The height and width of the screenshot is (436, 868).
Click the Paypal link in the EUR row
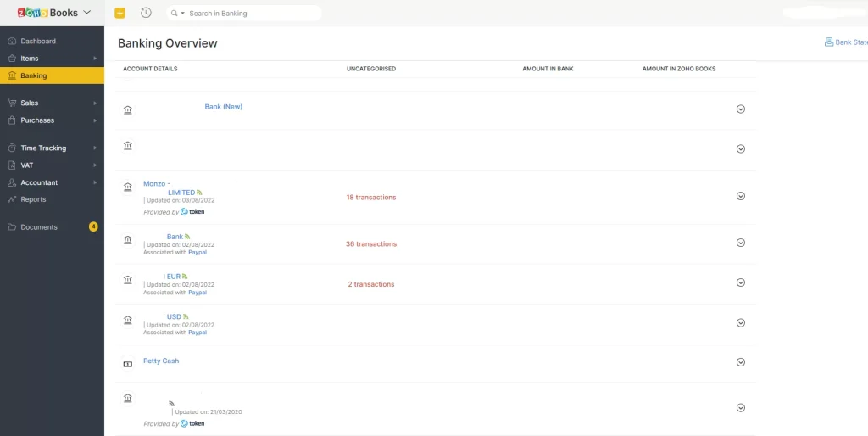pyautogui.click(x=198, y=293)
